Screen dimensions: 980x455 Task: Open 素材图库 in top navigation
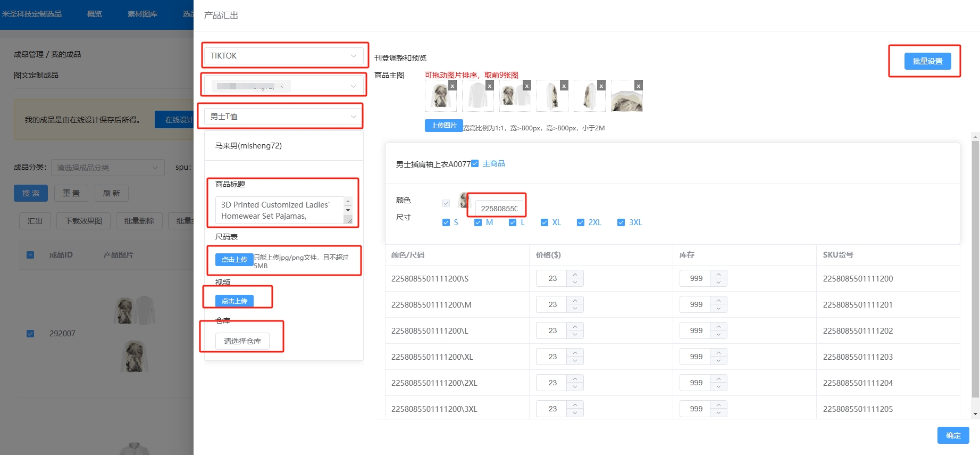tap(142, 14)
